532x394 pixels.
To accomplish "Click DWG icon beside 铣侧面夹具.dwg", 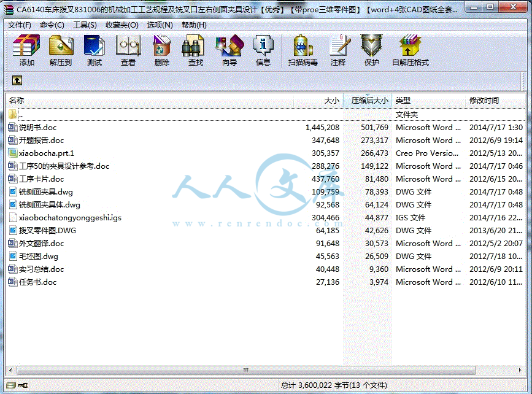I will click(x=12, y=191).
